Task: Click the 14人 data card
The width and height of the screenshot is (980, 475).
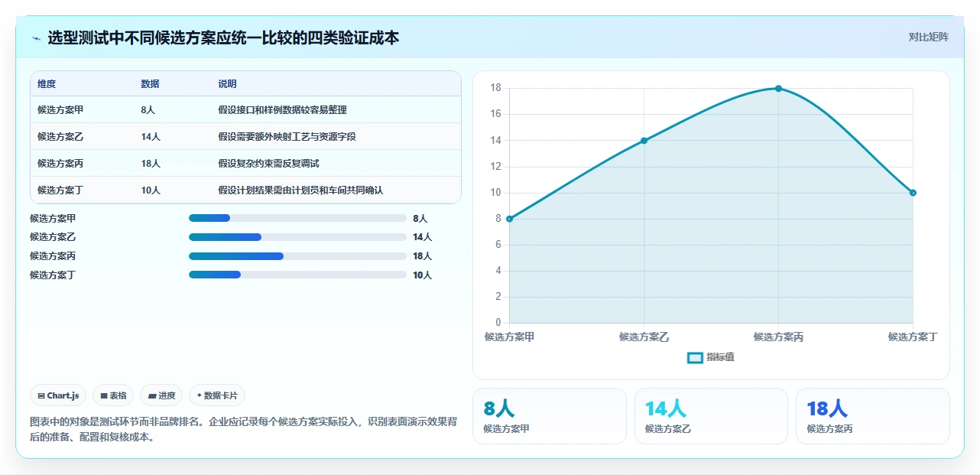Action: (x=711, y=416)
